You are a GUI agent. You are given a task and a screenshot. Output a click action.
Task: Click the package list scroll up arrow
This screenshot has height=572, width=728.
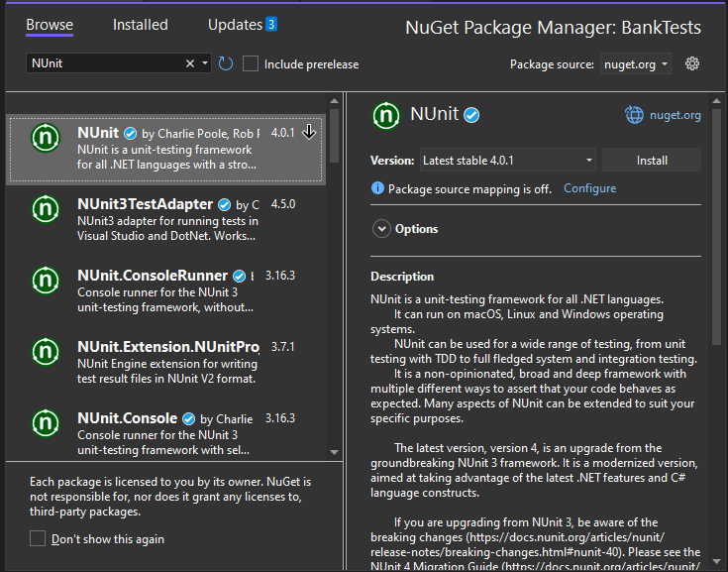[x=335, y=101]
